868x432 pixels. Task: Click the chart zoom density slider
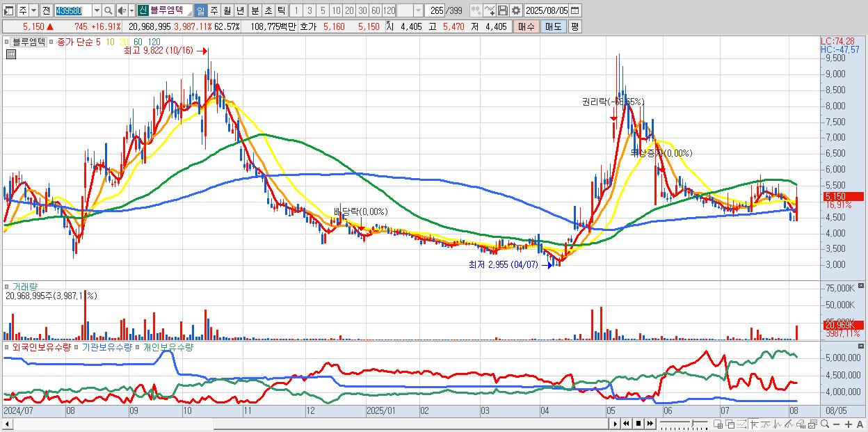click(x=684, y=424)
